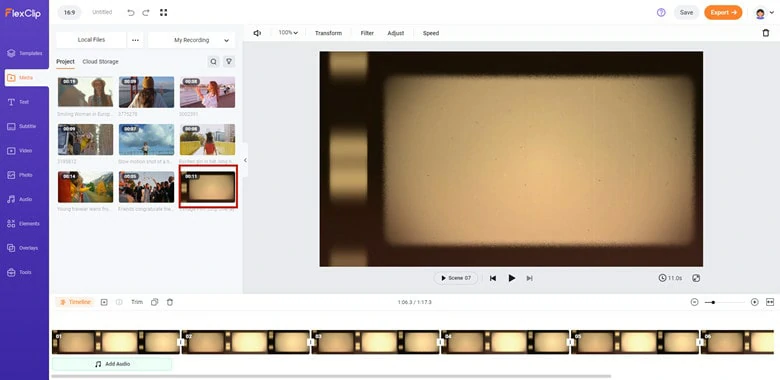780x380 pixels.
Task: Open the Elements sidebar panel
Action: tap(23, 224)
